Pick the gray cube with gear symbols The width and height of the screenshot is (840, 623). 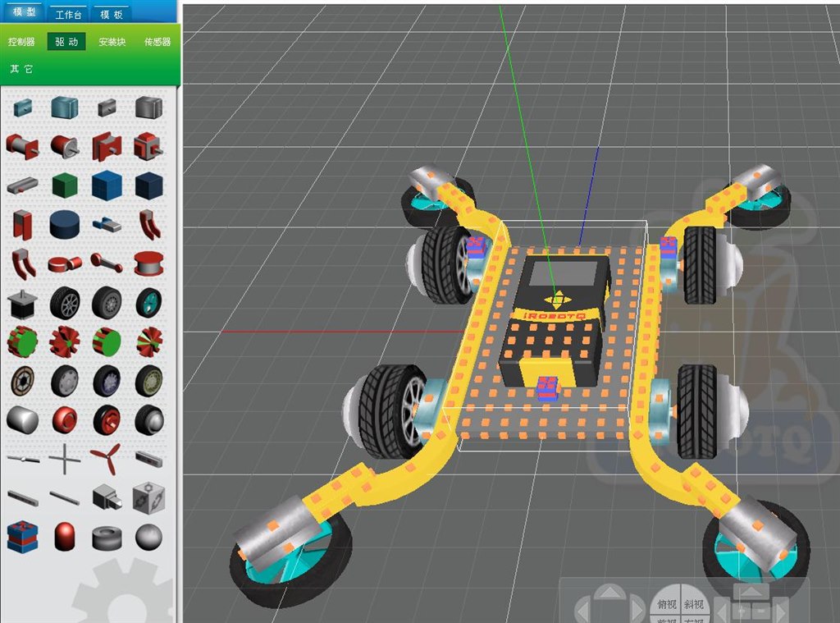coord(148,496)
